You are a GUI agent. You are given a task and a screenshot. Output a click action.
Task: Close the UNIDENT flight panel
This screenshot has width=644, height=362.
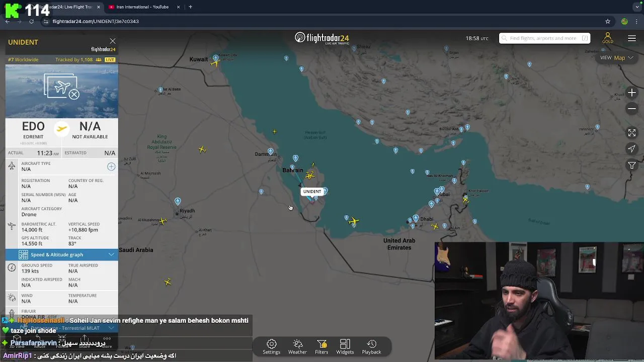coord(113,41)
